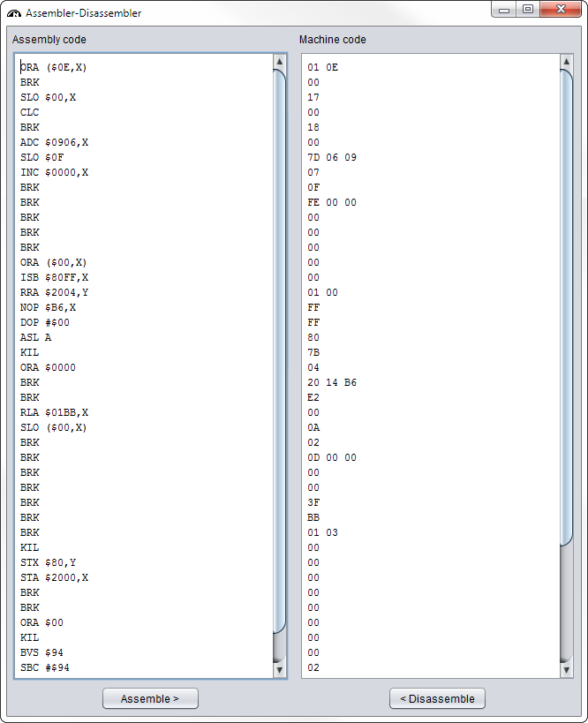The image size is (588, 723).
Task: Click the FE 00 00 machine code line
Action: coord(331,202)
